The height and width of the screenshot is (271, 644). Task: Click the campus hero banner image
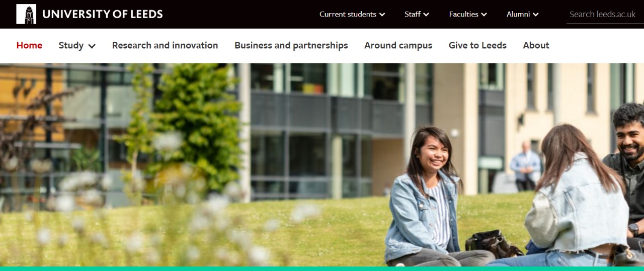coord(322,164)
